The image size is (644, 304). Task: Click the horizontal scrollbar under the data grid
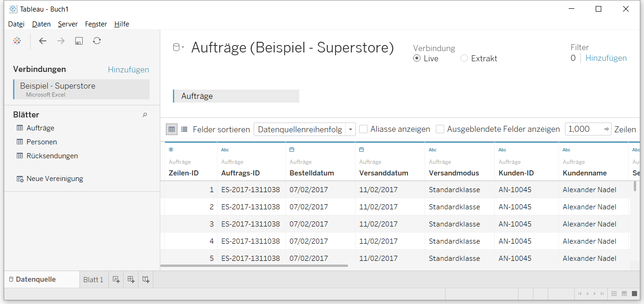[x=254, y=266]
